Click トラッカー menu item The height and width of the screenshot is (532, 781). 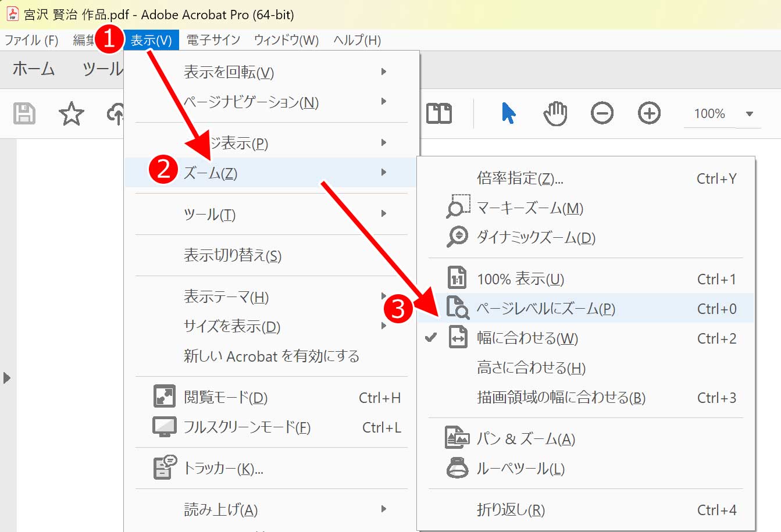[271, 468]
